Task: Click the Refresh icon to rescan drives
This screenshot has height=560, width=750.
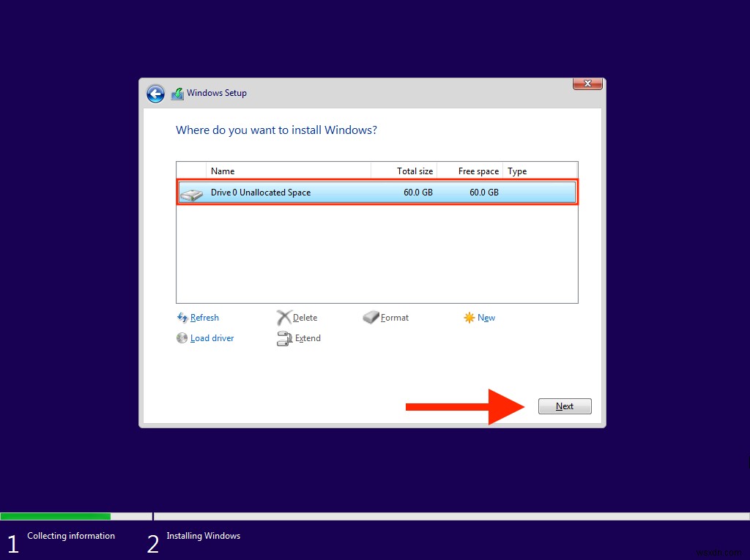Action: (x=182, y=317)
